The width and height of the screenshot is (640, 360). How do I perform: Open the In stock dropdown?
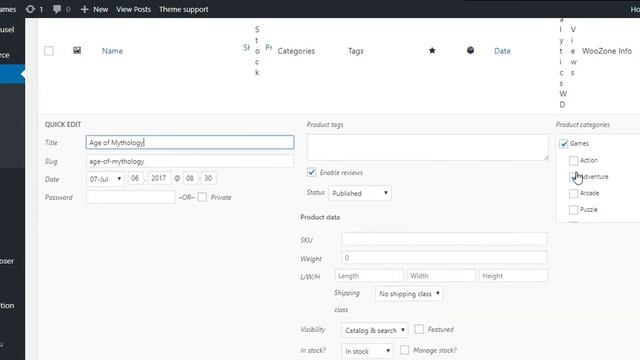pyautogui.click(x=367, y=351)
